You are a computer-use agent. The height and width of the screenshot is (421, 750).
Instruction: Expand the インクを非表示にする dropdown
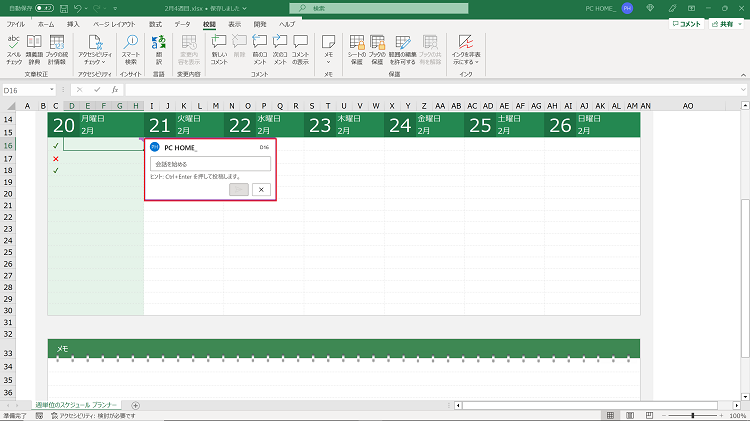pos(465,62)
